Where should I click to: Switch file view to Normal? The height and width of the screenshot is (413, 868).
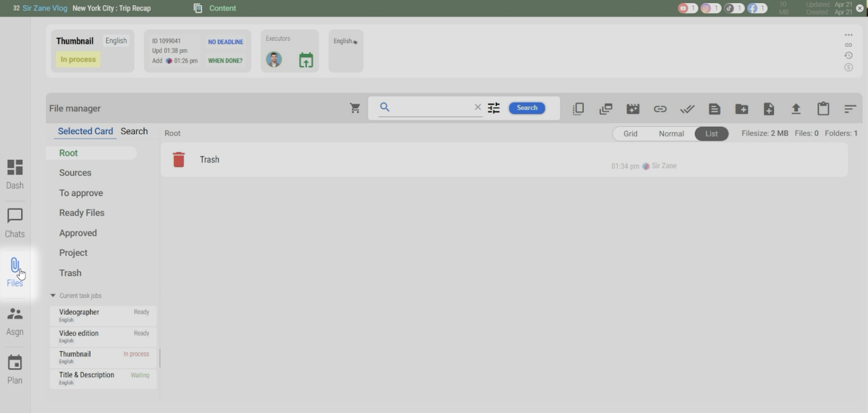671,134
